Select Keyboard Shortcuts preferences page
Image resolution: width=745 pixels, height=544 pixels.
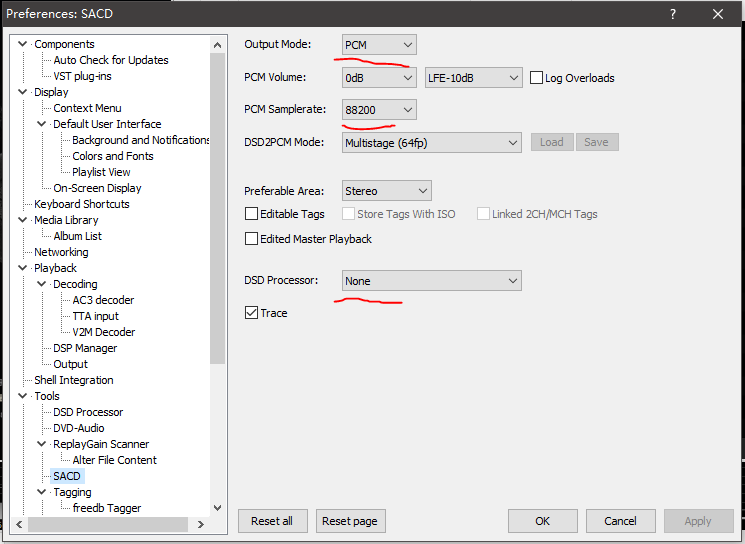(x=82, y=204)
